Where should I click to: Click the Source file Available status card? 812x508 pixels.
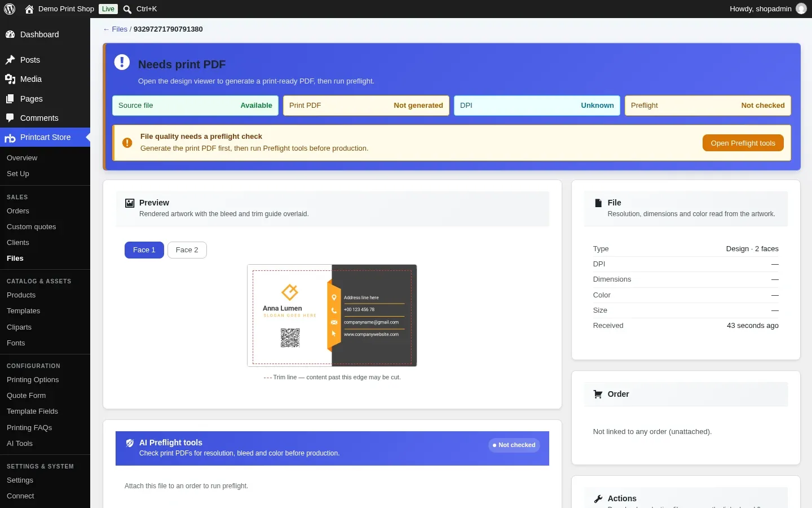(x=195, y=106)
